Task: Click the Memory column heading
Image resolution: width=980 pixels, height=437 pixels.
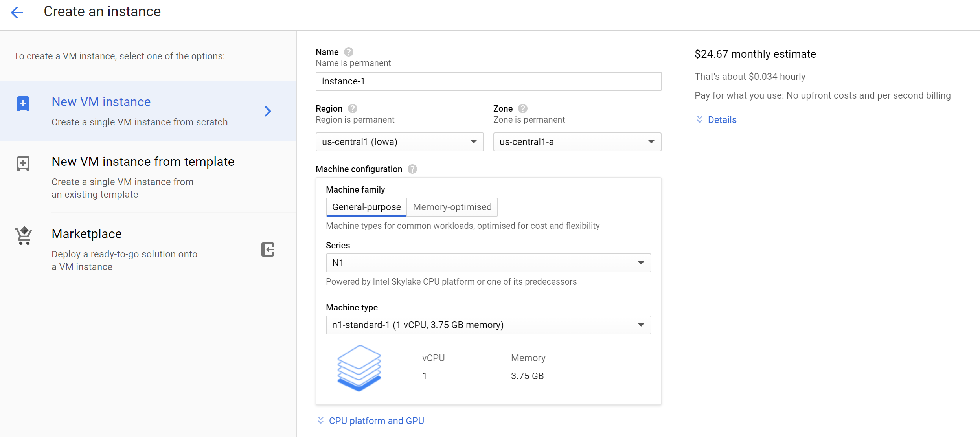Action: point(528,358)
